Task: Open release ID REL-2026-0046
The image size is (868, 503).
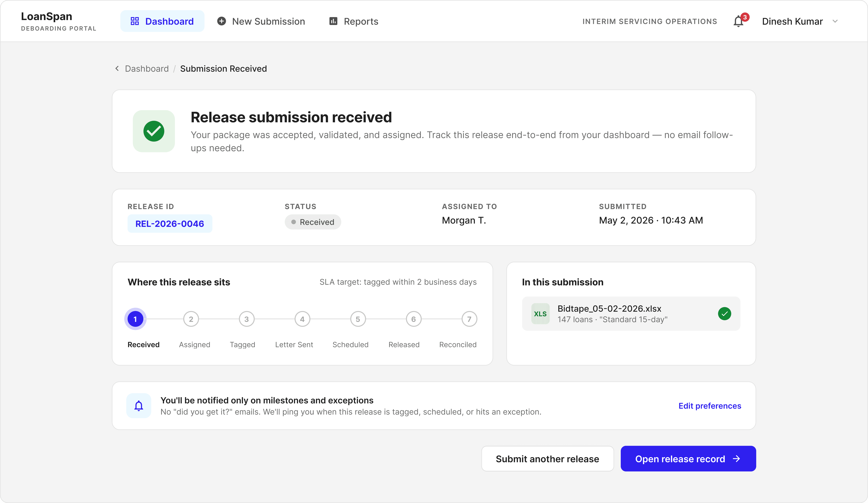Action: (x=170, y=224)
